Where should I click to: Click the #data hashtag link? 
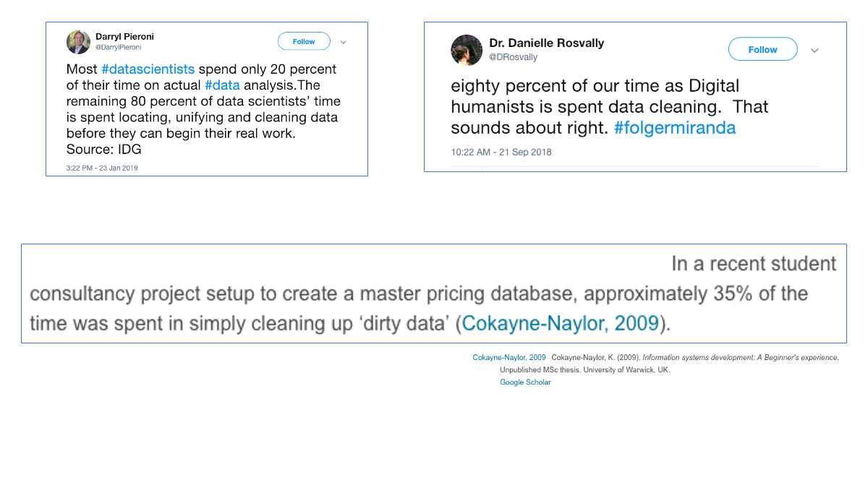tap(222, 85)
